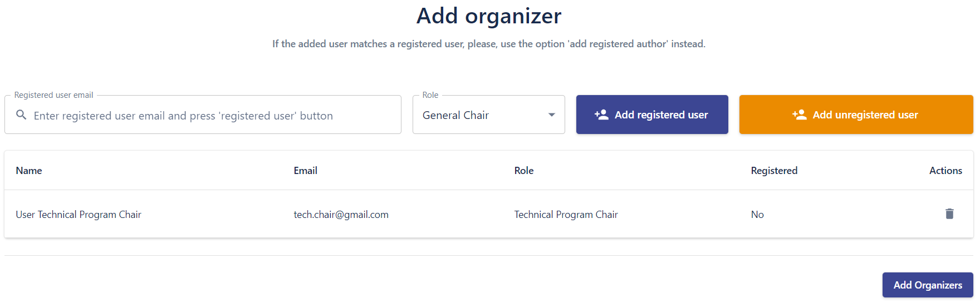This screenshot has height=303, width=980.
Task: Click the Add organizer page heading
Action: pos(489,16)
